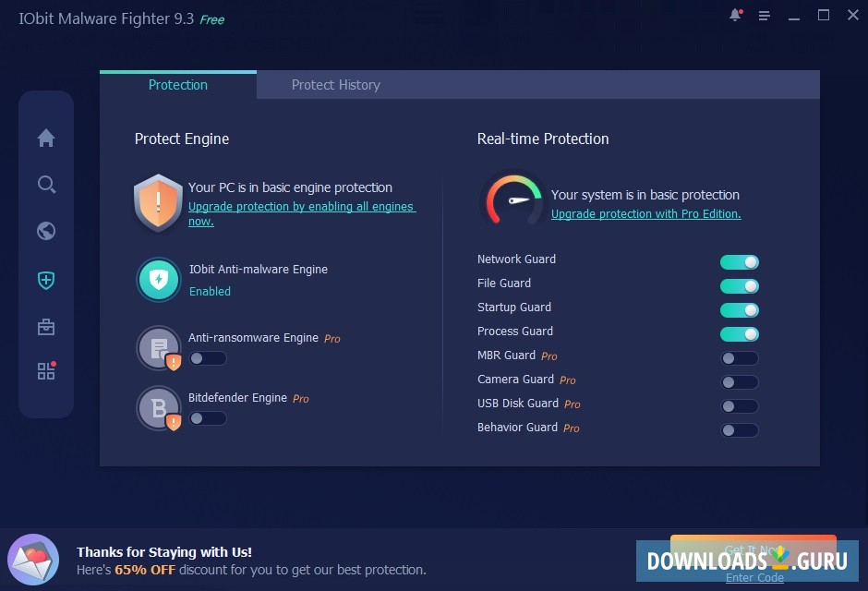Image resolution: width=868 pixels, height=591 pixels.
Task: Enable the Bitdefender Engine toggle
Action: [x=208, y=419]
